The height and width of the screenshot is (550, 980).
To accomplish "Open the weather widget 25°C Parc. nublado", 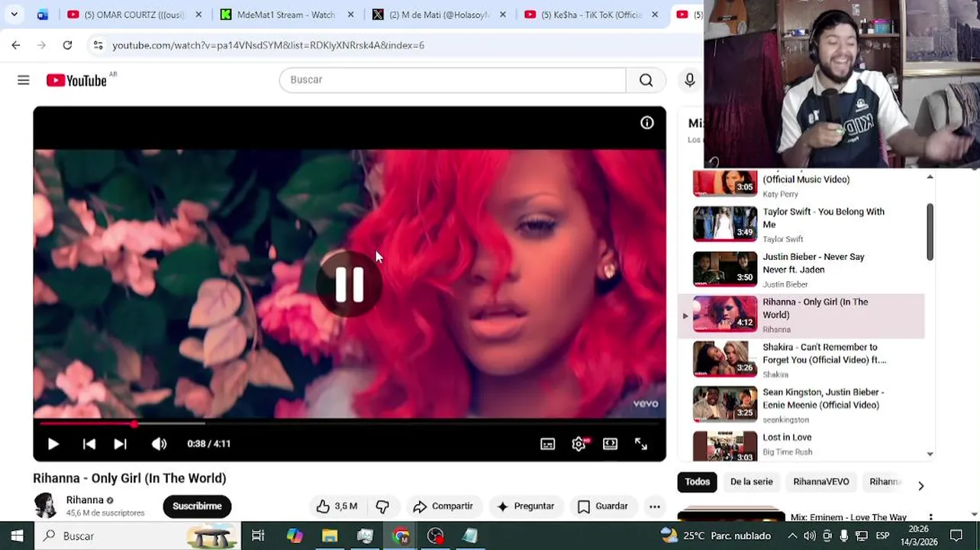I will coord(716,536).
